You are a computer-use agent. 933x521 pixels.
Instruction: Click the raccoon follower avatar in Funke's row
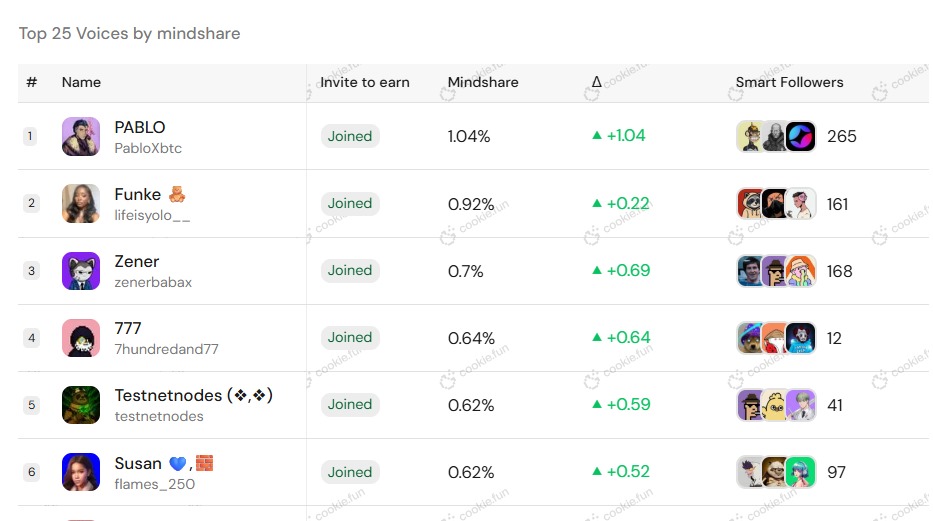[x=750, y=204]
